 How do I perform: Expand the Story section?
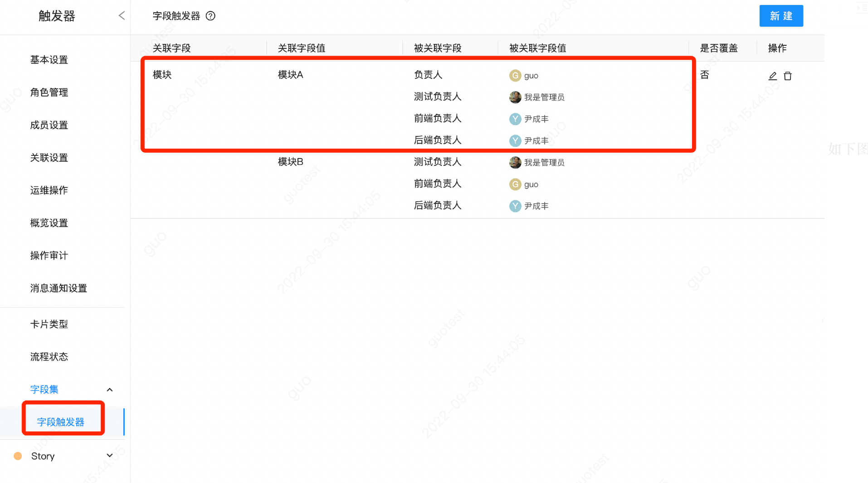(x=109, y=455)
